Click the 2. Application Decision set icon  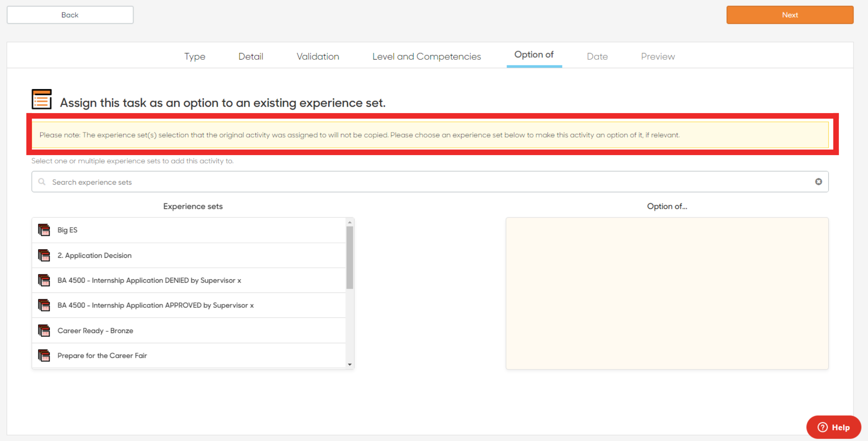point(44,255)
